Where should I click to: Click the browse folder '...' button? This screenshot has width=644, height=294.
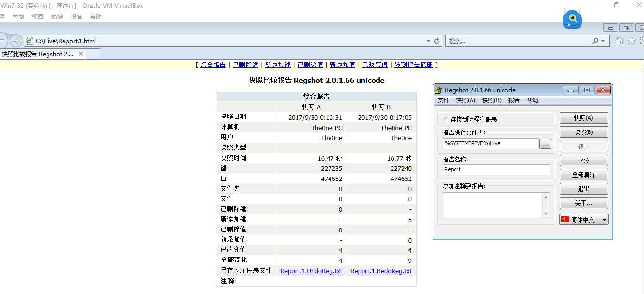545,144
